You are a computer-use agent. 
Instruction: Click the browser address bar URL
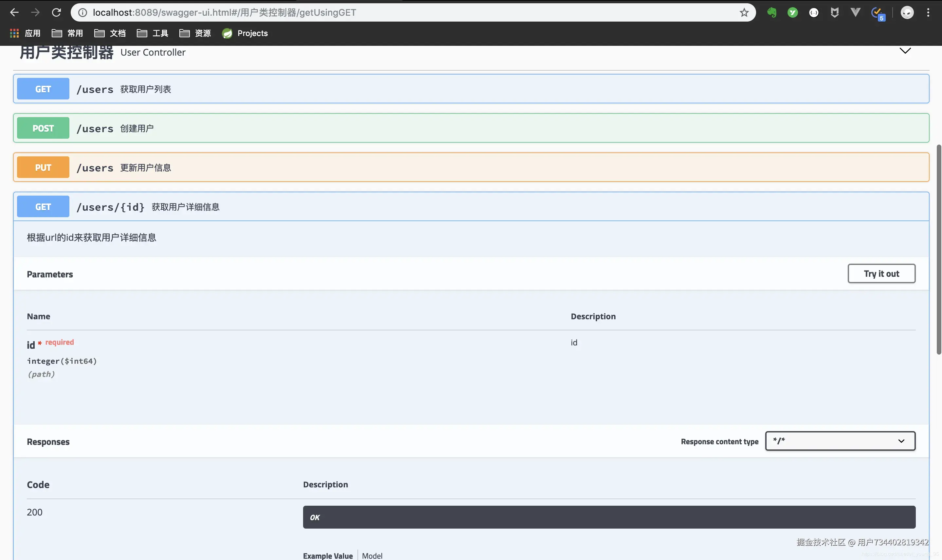[224, 12]
